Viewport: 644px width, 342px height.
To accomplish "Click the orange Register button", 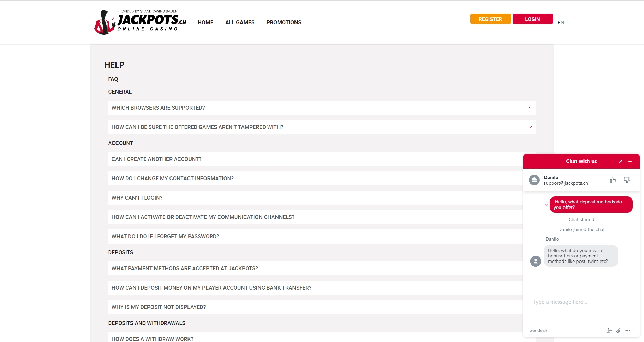I will (490, 19).
